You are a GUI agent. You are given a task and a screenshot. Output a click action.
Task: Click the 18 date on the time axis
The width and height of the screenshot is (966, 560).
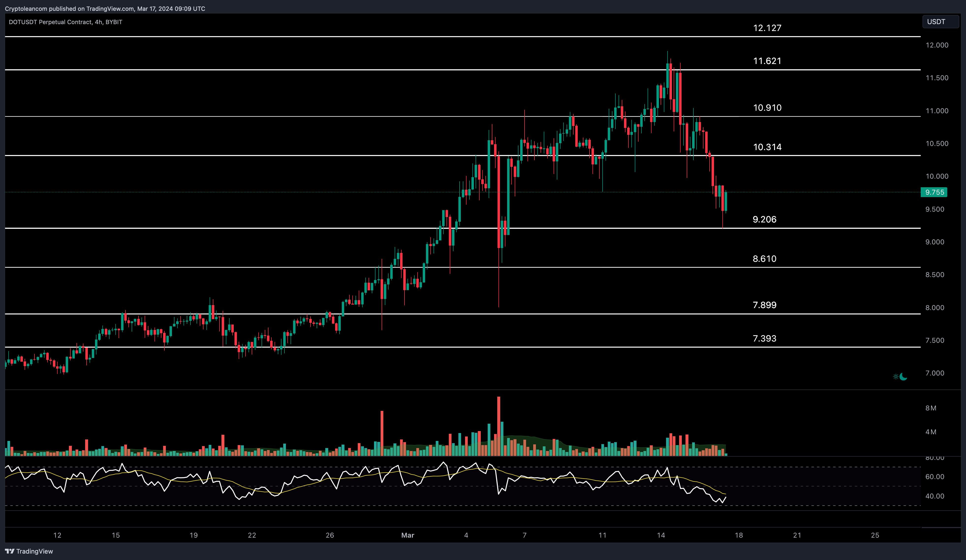coord(739,535)
